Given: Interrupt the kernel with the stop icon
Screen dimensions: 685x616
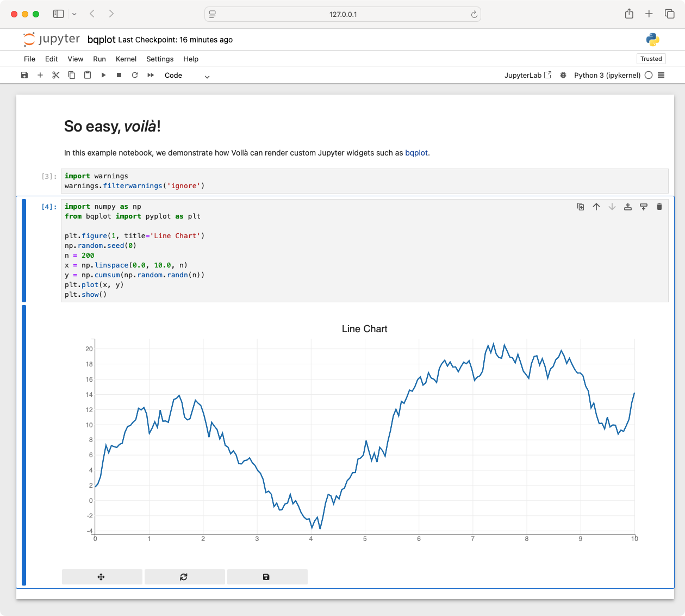Looking at the screenshot, I should 119,75.
